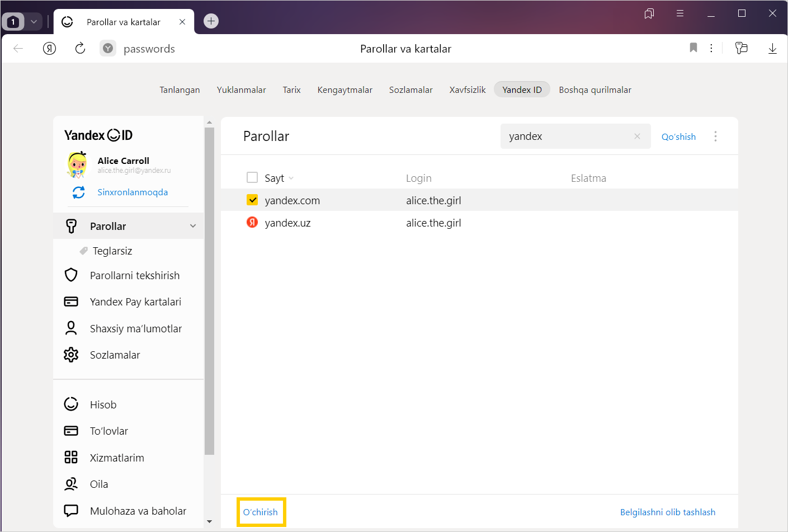This screenshot has height=532, width=788.
Task: Open the three-dot menu beside Qo'shish
Action: tap(715, 136)
